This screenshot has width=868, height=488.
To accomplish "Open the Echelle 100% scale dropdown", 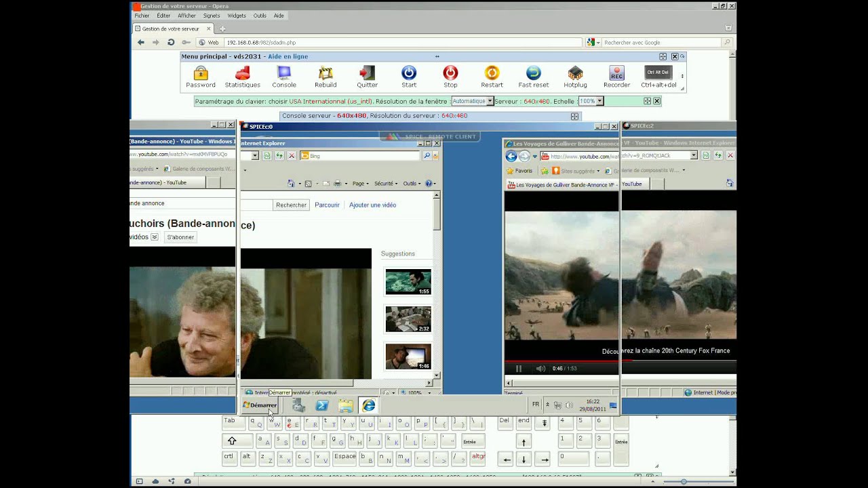I will tap(591, 101).
